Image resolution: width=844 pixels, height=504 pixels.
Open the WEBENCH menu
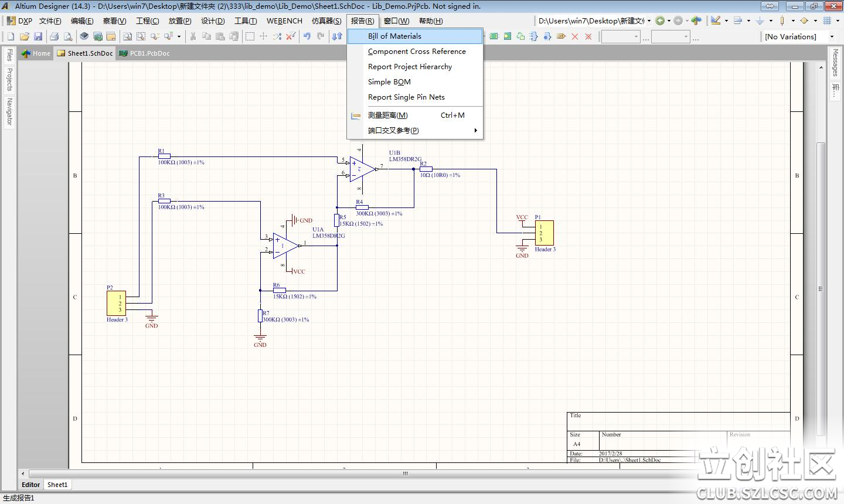284,21
